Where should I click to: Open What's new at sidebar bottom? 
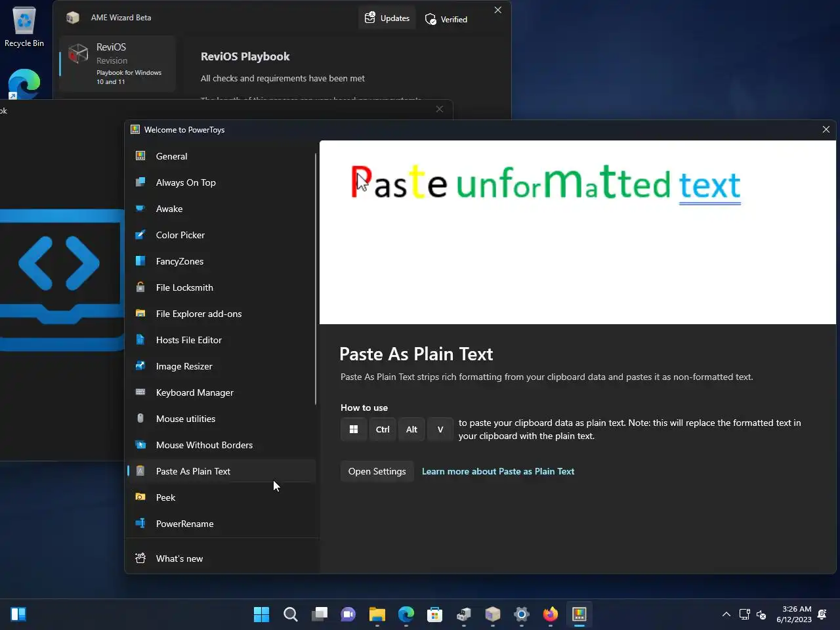coord(221,558)
